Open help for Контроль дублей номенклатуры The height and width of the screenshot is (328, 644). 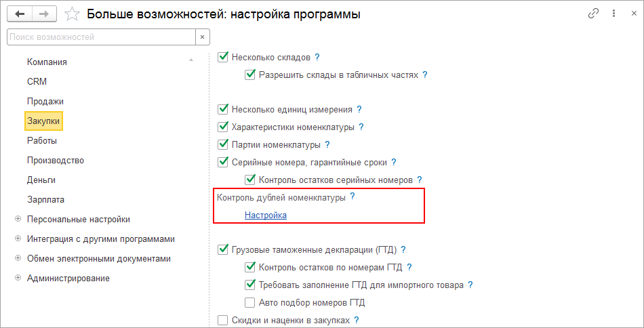point(353,197)
